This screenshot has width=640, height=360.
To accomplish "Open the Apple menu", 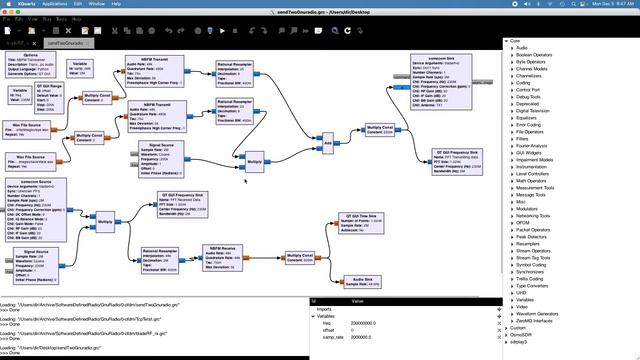I will pyautogui.click(x=8, y=4).
